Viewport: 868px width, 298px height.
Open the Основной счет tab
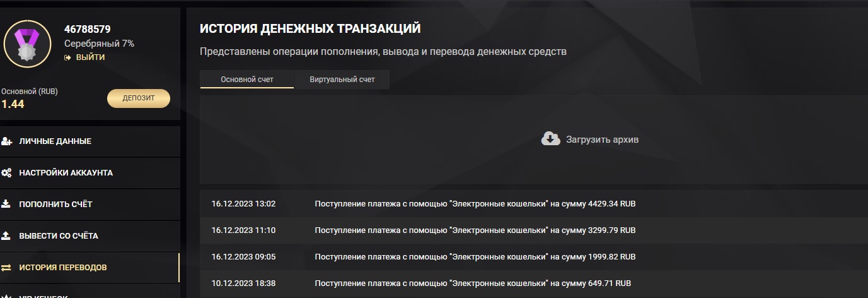(x=247, y=80)
